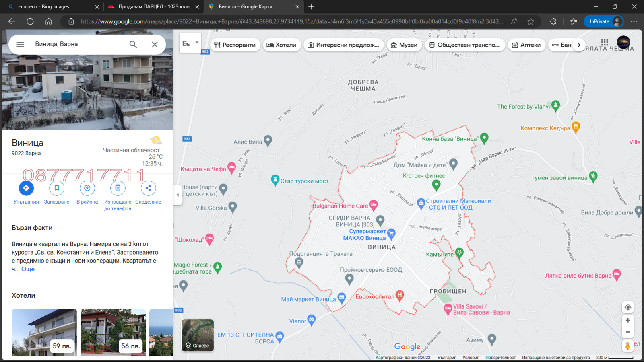Filter map by Хотели
The width and height of the screenshot is (644, 362).
[x=282, y=45]
